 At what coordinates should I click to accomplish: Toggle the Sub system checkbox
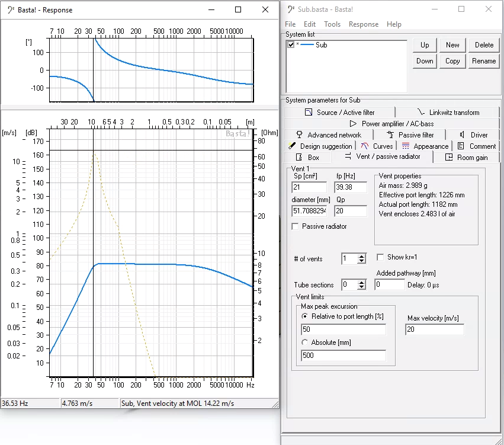(x=291, y=44)
